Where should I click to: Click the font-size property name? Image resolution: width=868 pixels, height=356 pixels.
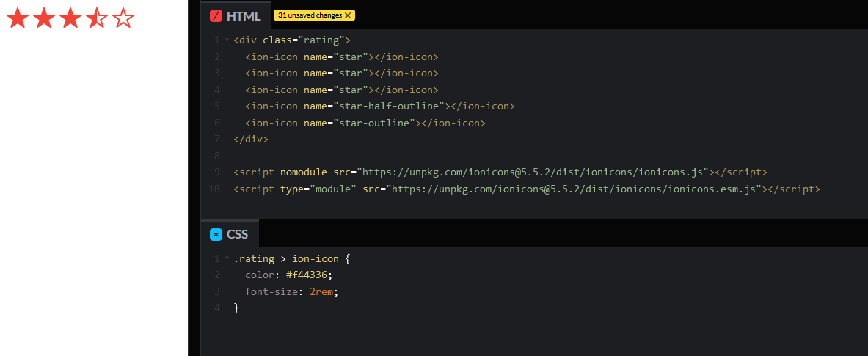tap(271, 292)
